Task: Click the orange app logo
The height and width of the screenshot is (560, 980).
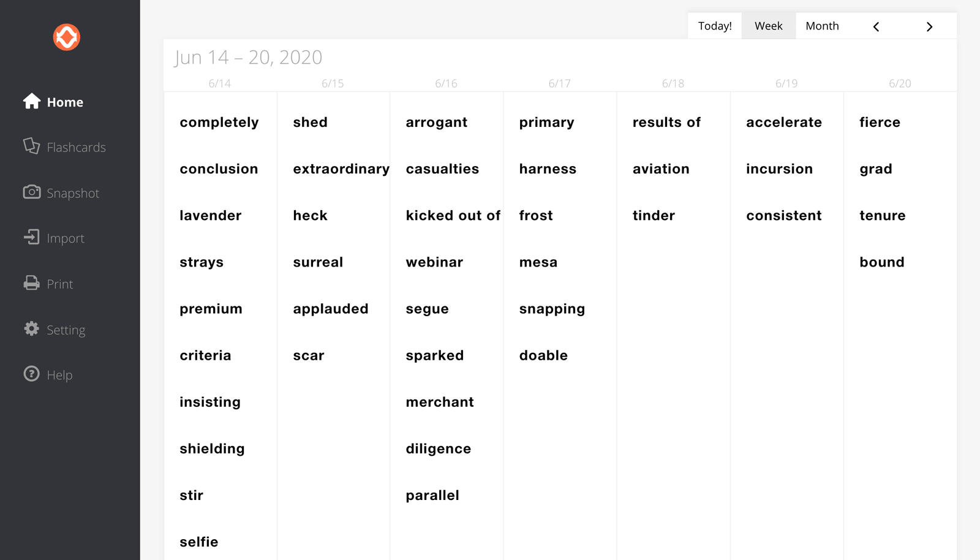Action: tap(67, 37)
